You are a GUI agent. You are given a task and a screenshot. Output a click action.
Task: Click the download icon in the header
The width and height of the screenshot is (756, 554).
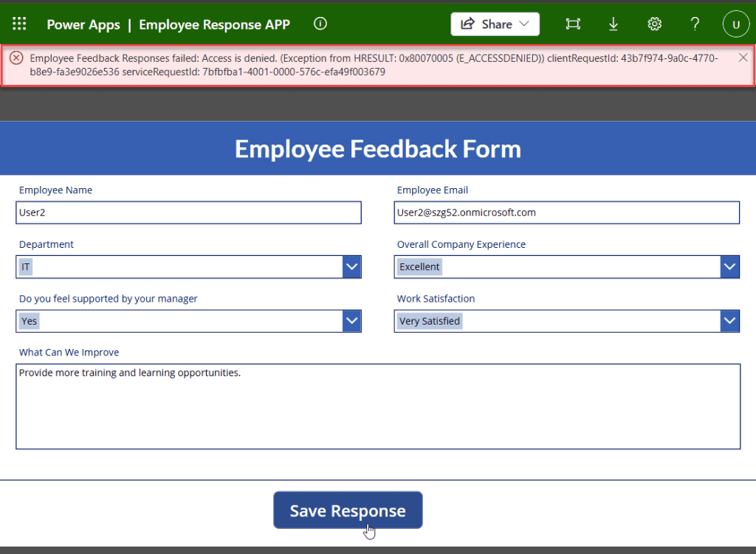[x=614, y=24]
